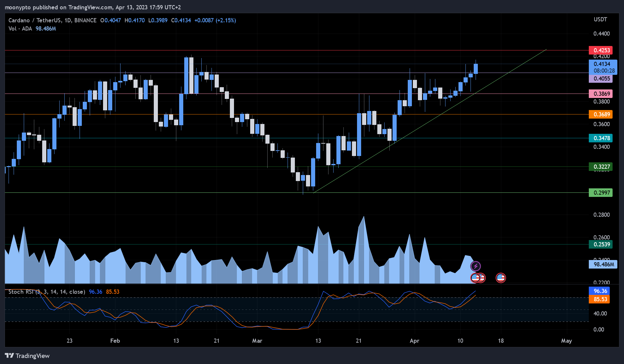Click the current price 0.4134 label

click(x=603, y=67)
